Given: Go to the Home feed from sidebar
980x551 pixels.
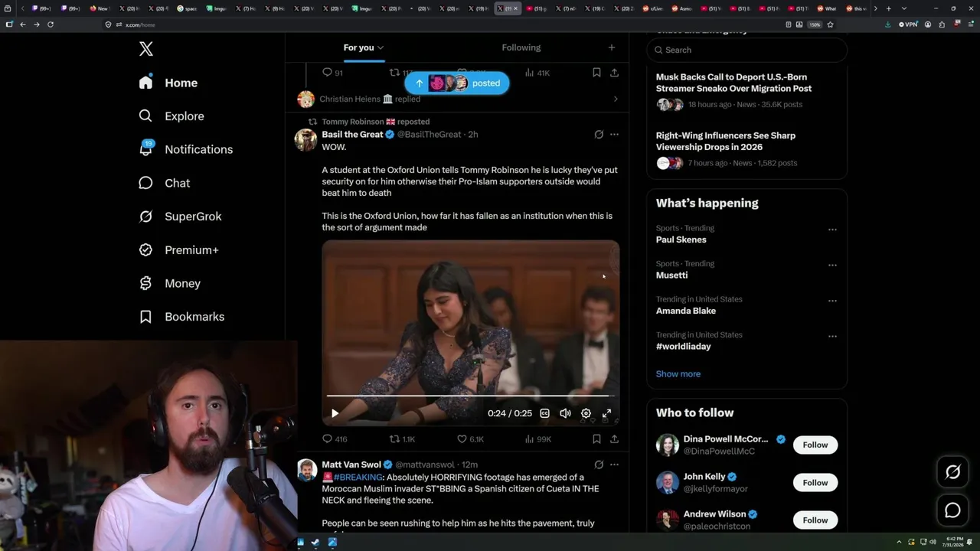Looking at the screenshot, I should 168,83.
